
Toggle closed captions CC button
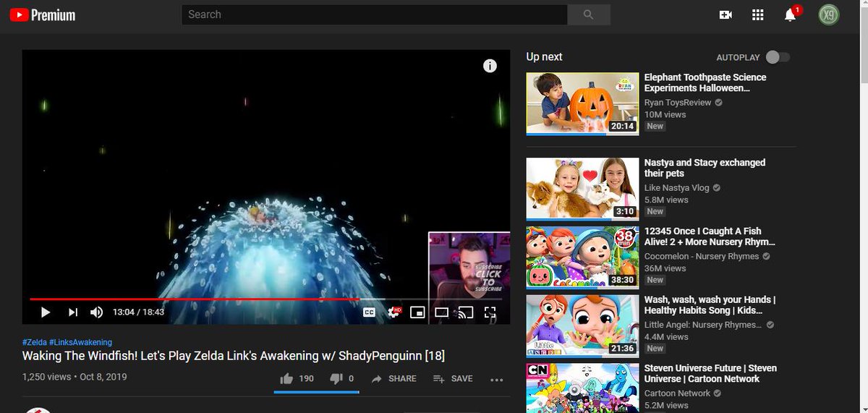tap(369, 312)
